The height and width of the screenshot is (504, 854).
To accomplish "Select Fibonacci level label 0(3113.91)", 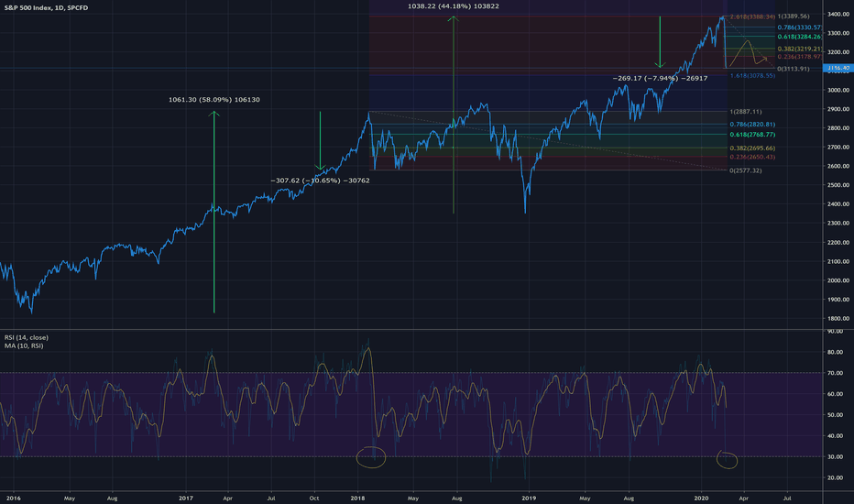I will [x=794, y=69].
